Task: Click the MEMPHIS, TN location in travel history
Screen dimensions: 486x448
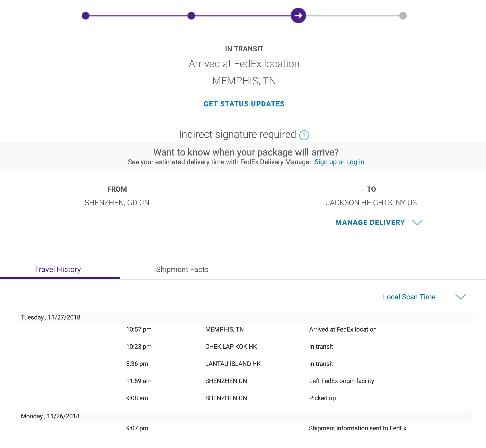Action: pyautogui.click(x=224, y=330)
